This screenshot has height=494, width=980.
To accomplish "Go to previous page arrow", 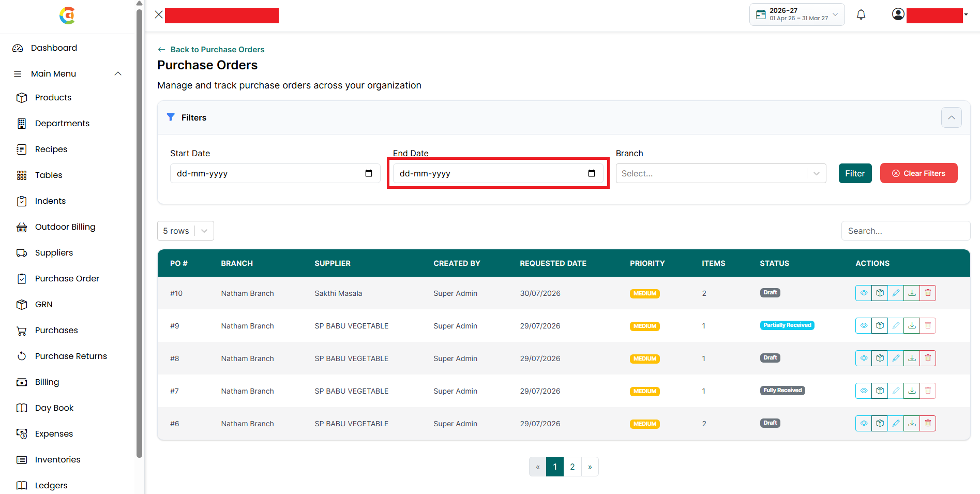I will pos(538,467).
